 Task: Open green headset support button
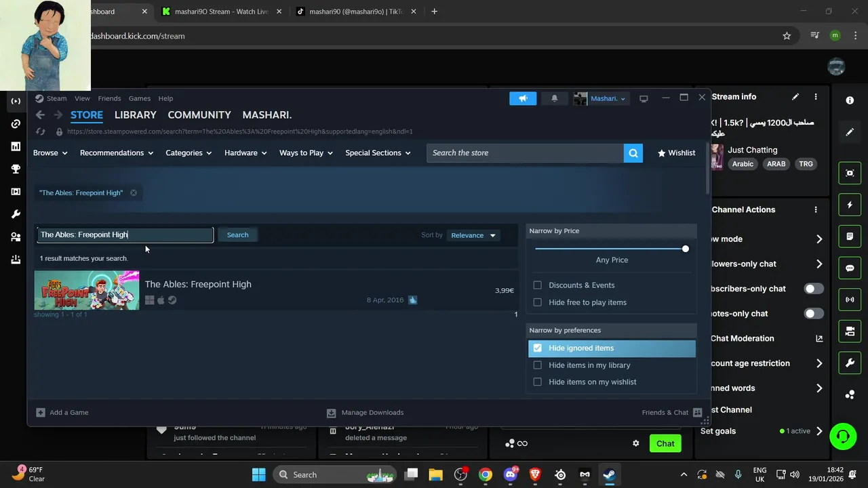point(843,436)
